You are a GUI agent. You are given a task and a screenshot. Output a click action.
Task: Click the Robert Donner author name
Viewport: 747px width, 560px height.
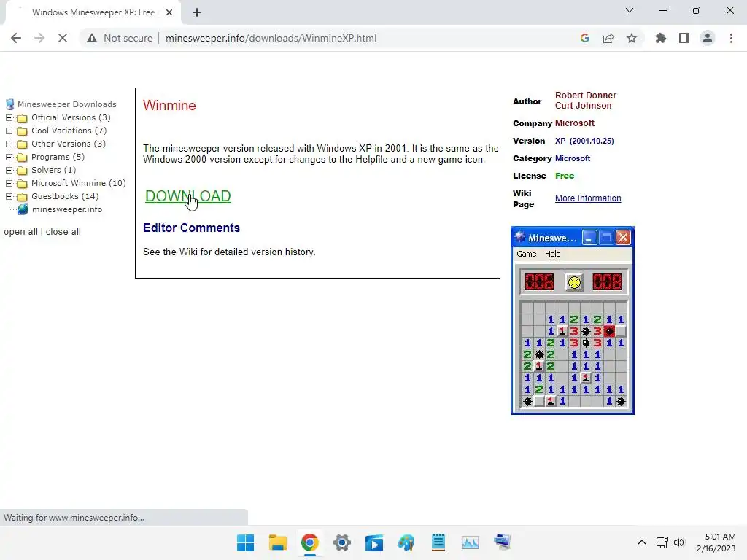coord(586,96)
